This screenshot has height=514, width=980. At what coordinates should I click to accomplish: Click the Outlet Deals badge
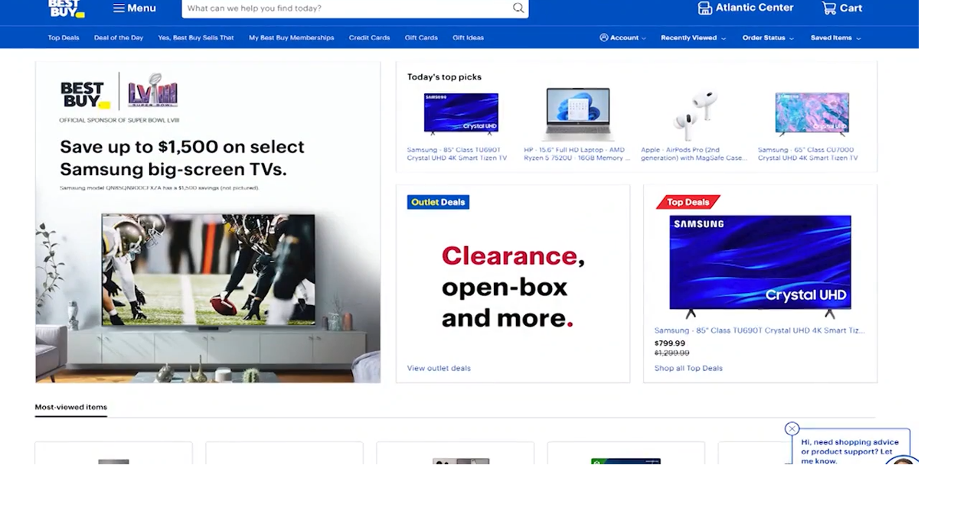(438, 201)
